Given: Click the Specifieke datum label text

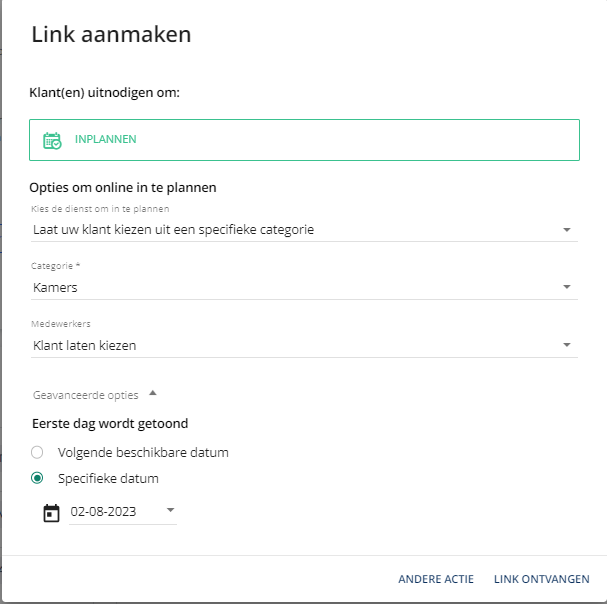Looking at the screenshot, I should point(108,479).
